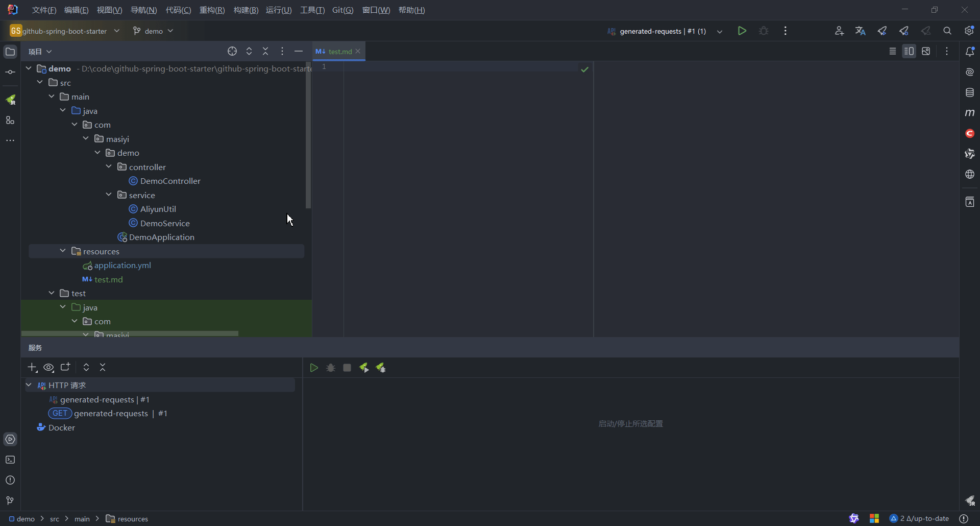Open DemoService class
The image size is (980, 526).
[159, 223]
